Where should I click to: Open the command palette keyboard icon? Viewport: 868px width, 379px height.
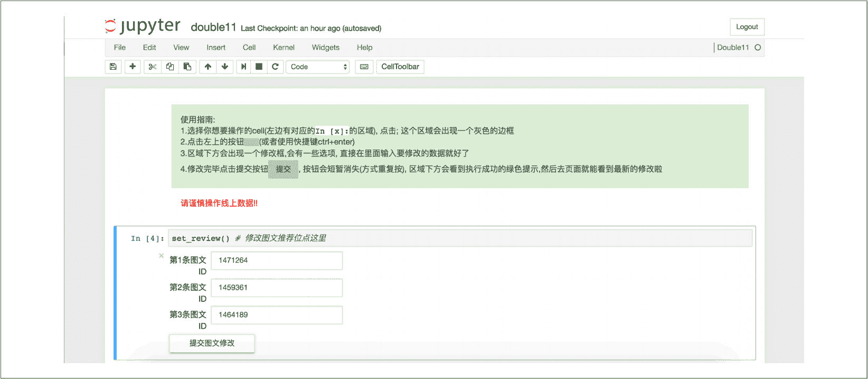point(364,67)
